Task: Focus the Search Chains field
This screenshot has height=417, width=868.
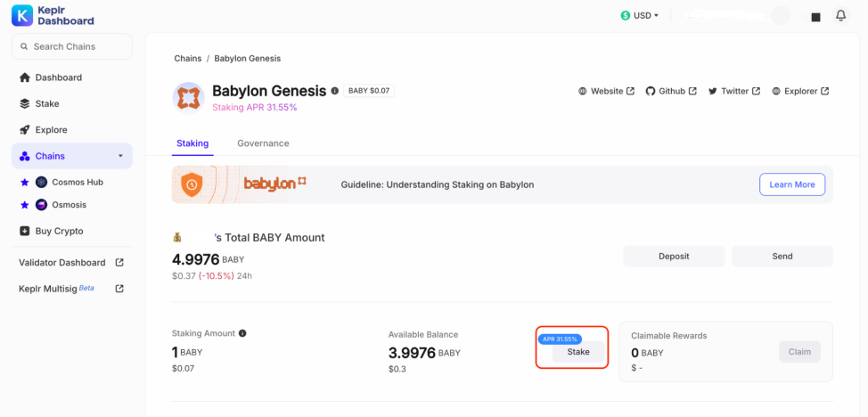Action: 72,46
